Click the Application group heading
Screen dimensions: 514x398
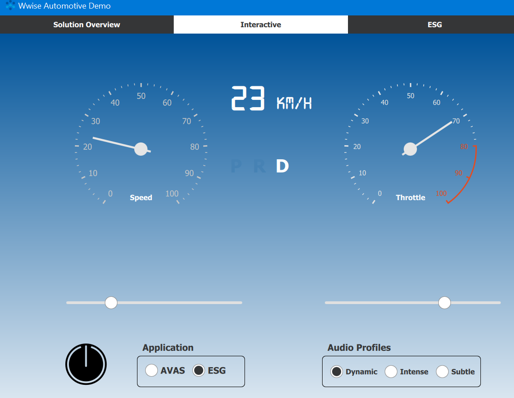point(168,348)
